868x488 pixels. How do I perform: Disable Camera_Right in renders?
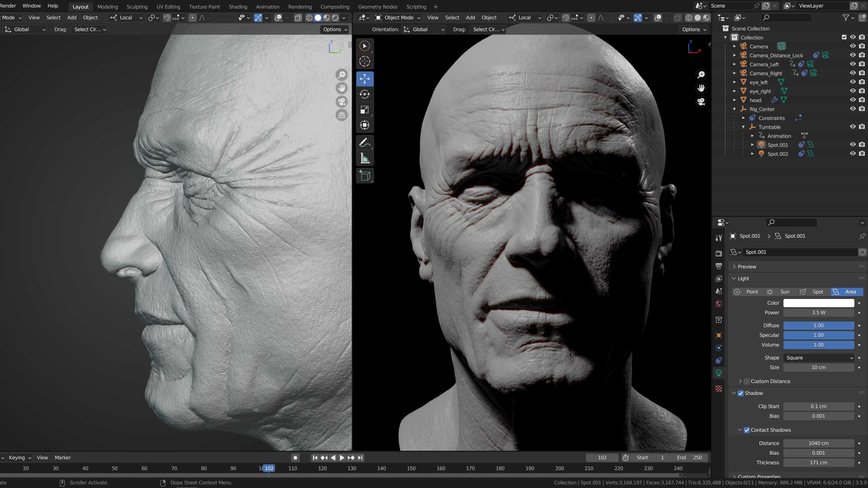pyautogui.click(x=862, y=73)
